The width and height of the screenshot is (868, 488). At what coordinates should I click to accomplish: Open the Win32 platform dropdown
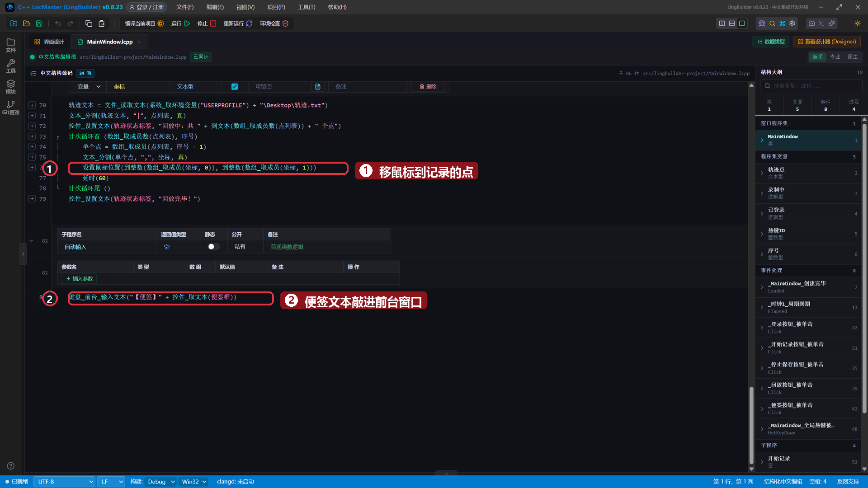(x=194, y=482)
